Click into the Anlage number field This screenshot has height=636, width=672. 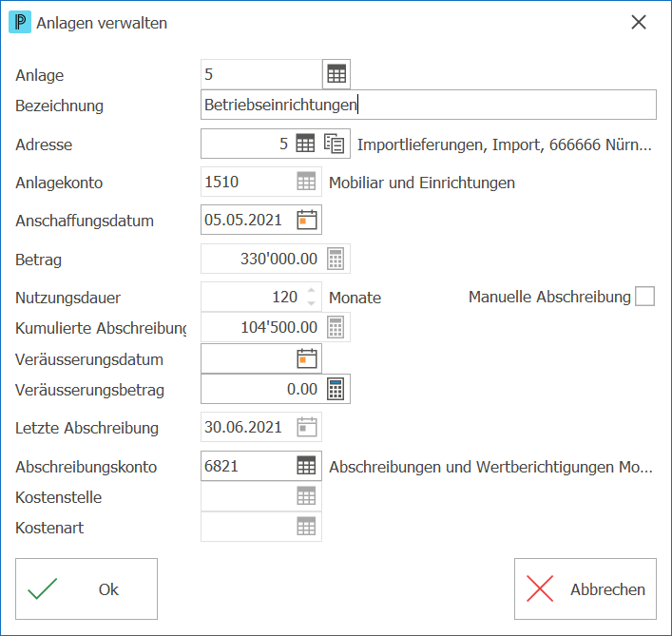(x=261, y=74)
